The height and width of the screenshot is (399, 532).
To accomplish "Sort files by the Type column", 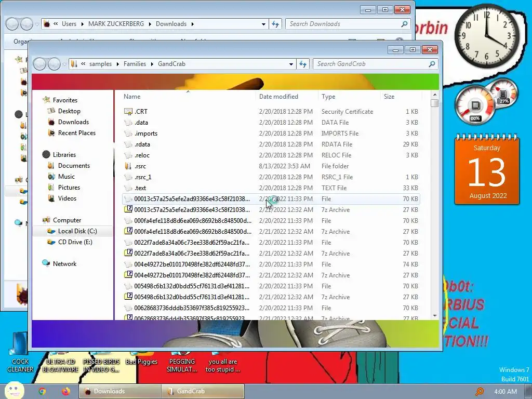I will [x=328, y=96].
